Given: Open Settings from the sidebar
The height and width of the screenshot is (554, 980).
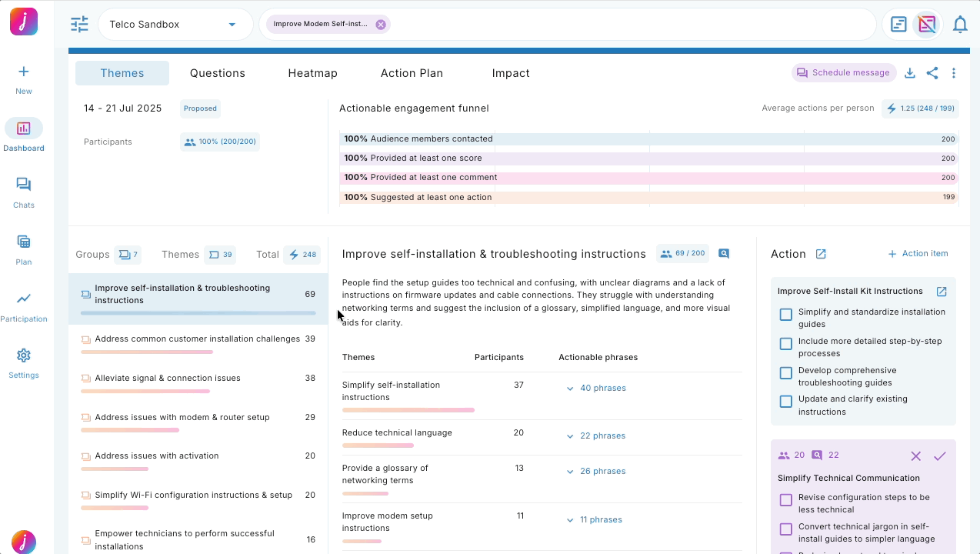Looking at the screenshot, I should click(24, 362).
